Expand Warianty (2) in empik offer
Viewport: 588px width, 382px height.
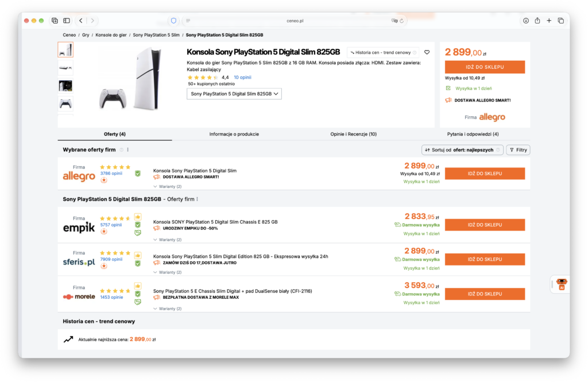[x=167, y=240]
